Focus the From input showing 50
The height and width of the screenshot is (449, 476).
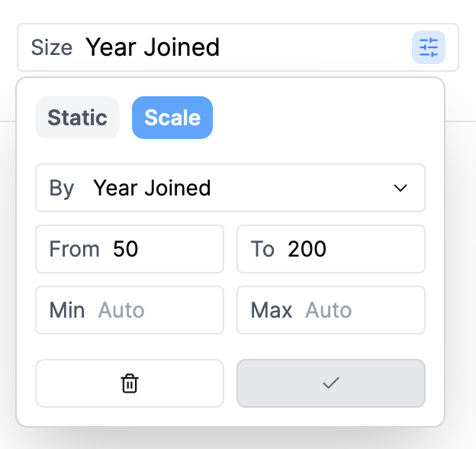(130, 249)
